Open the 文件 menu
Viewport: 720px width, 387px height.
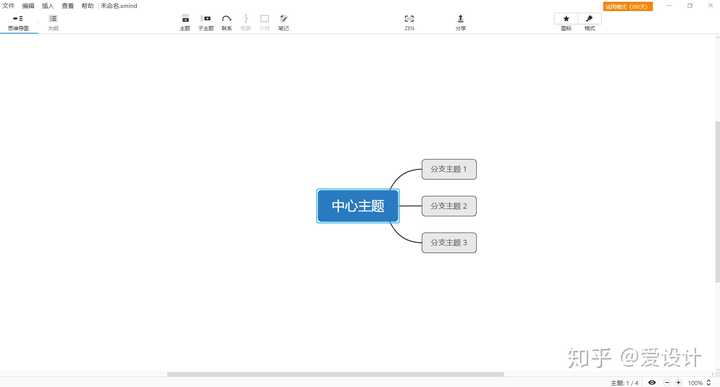pos(8,6)
